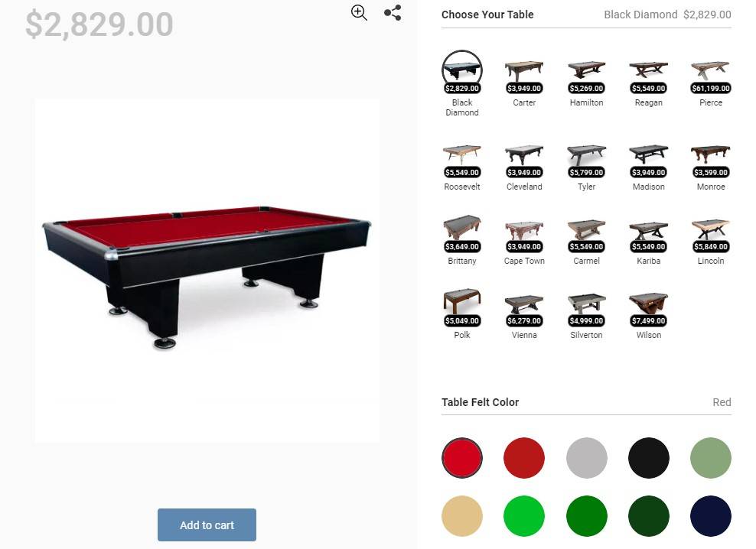
Task: Click the share icon
Action: 393,12
